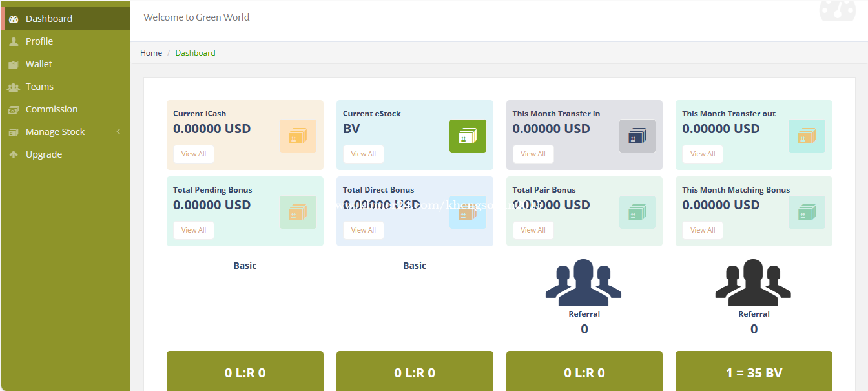
Task: Select the Upgrade arrow icon
Action: (13, 154)
